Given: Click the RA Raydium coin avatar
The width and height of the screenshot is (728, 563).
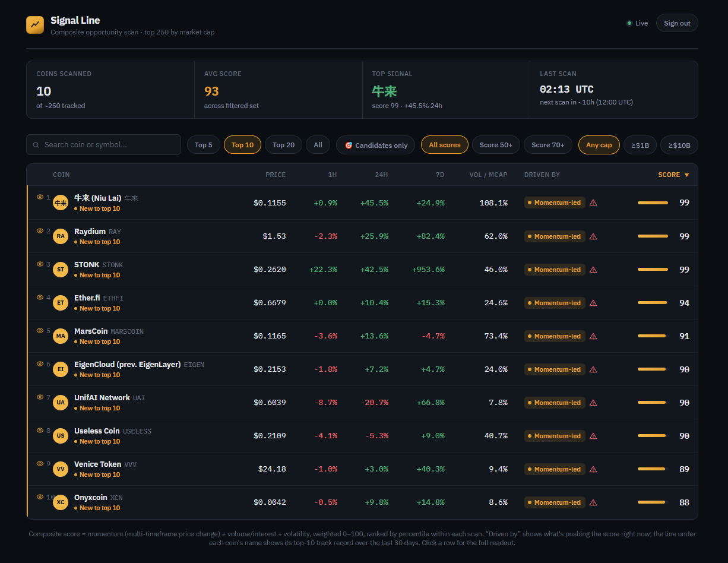Looking at the screenshot, I should pyautogui.click(x=61, y=236).
